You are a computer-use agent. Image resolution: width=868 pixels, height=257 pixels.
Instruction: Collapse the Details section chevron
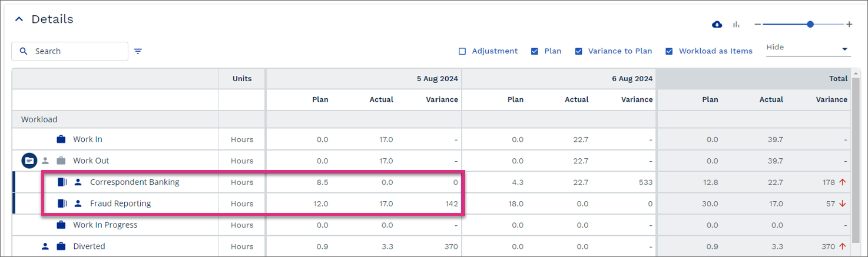[19, 19]
